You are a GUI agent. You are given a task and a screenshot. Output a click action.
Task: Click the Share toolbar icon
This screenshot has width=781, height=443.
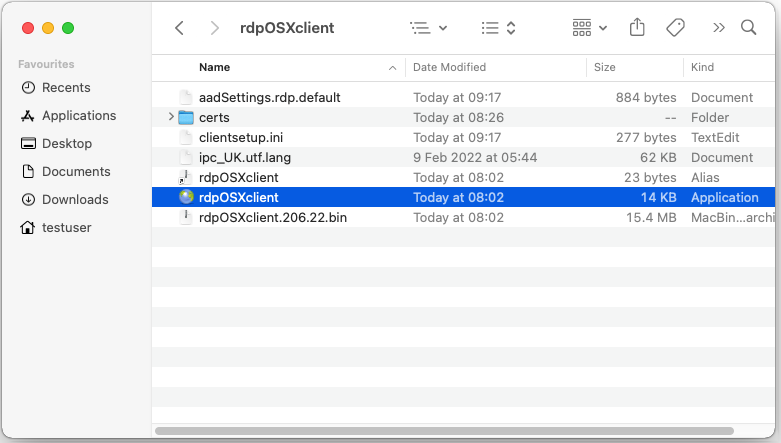[x=637, y=28]
